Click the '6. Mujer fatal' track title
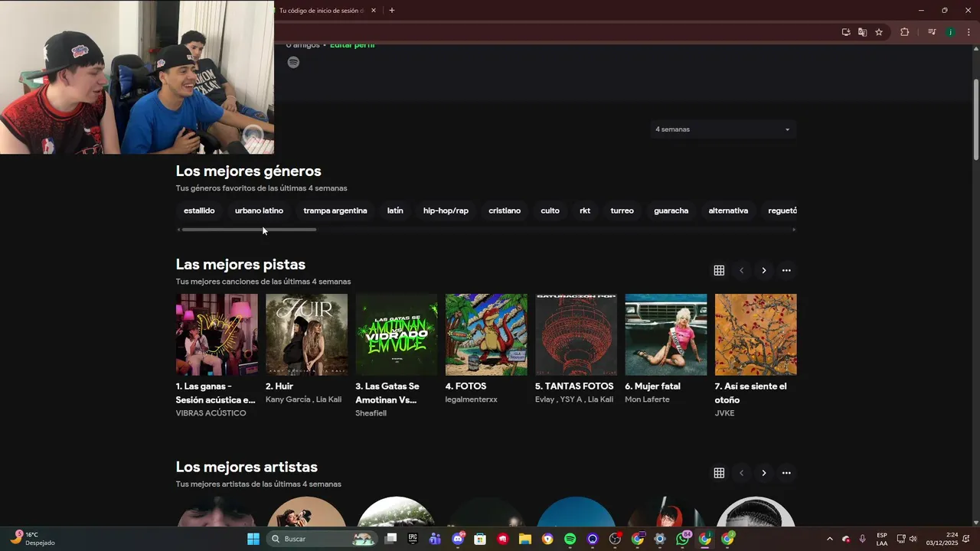The height and width of the screenshot is (551, 980). (652, 386)
